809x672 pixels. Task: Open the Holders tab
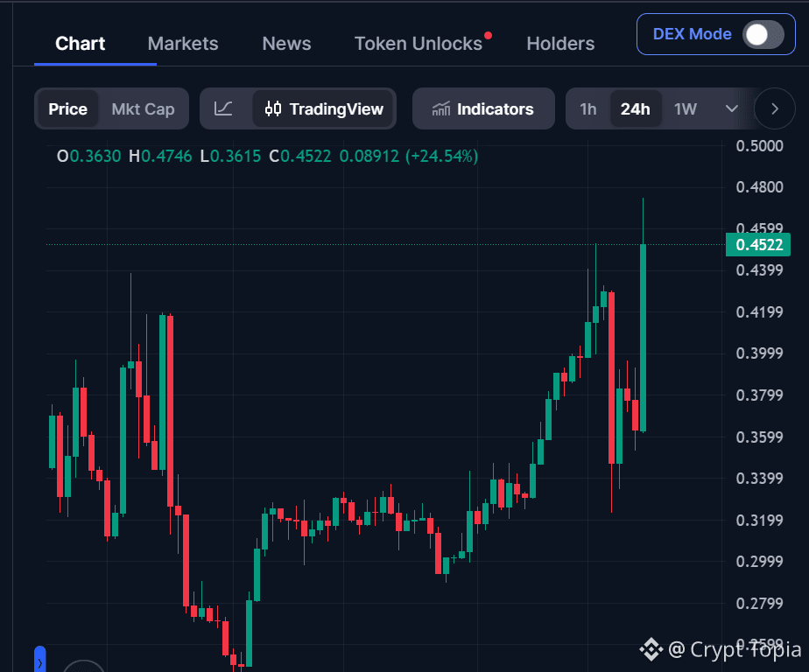(x=560, y=44)
